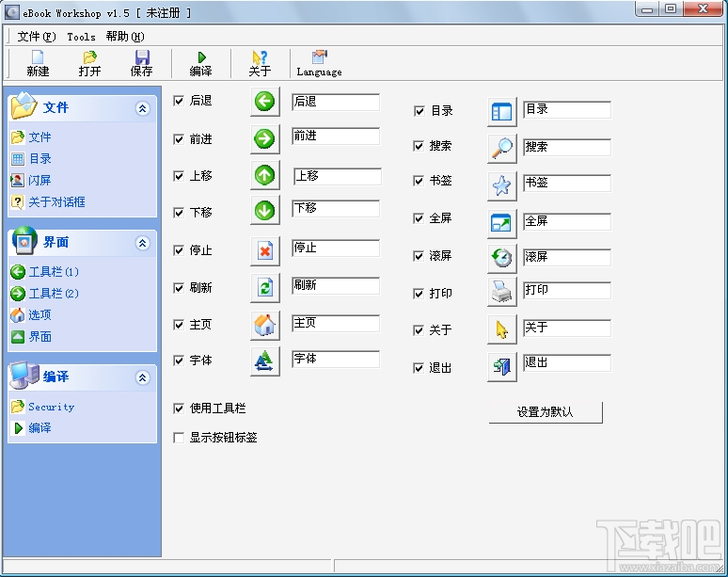Toggle the 刷新 checkbox
The image size is (728, 577).
tap(179, 288)
